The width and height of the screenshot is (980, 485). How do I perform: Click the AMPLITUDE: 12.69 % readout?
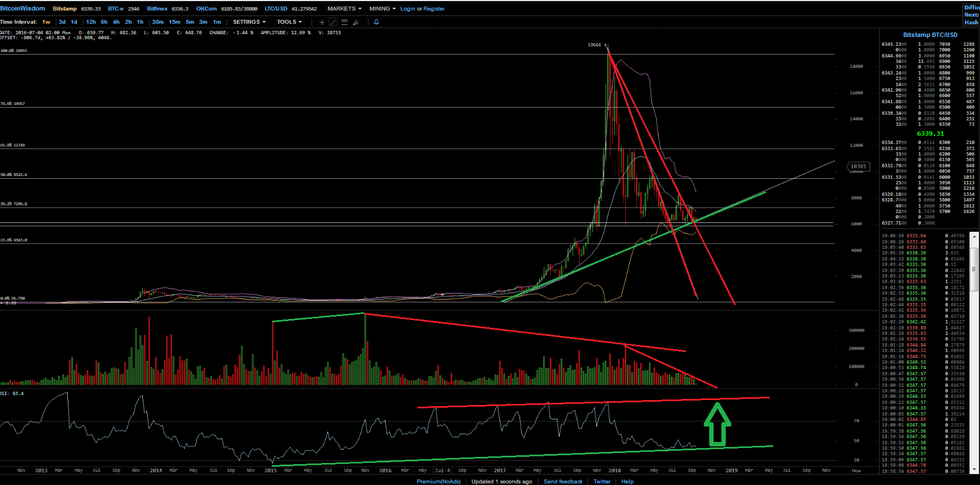pyautogui.click(x=286, y=33)
